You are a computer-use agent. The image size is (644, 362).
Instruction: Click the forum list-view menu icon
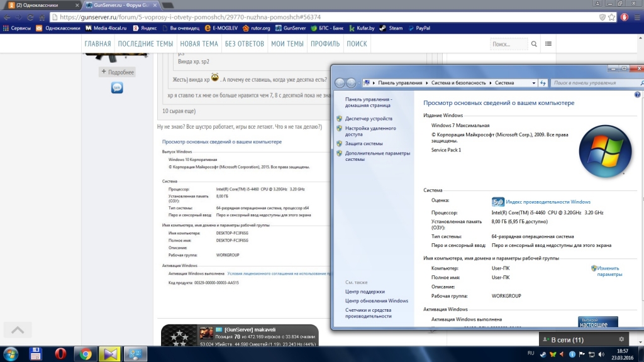[548, 44]
